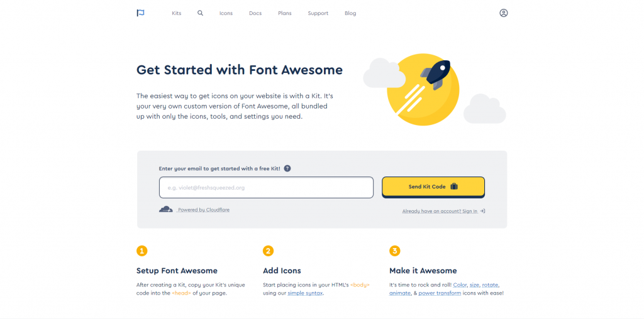
Task: Click the <head> code text
Action: click(x=181, y=293)
